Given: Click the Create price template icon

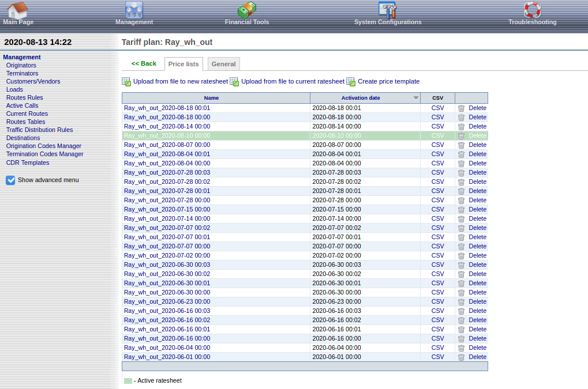Looking at the screenshot, I should coord(351,82).
